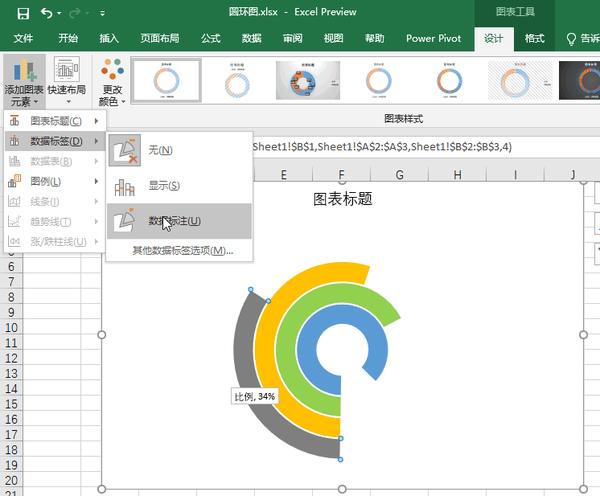Screen dimensions: 600x496
Task: Open the 更改颜色 palette dropdown
Action: (x=112, y=81)
